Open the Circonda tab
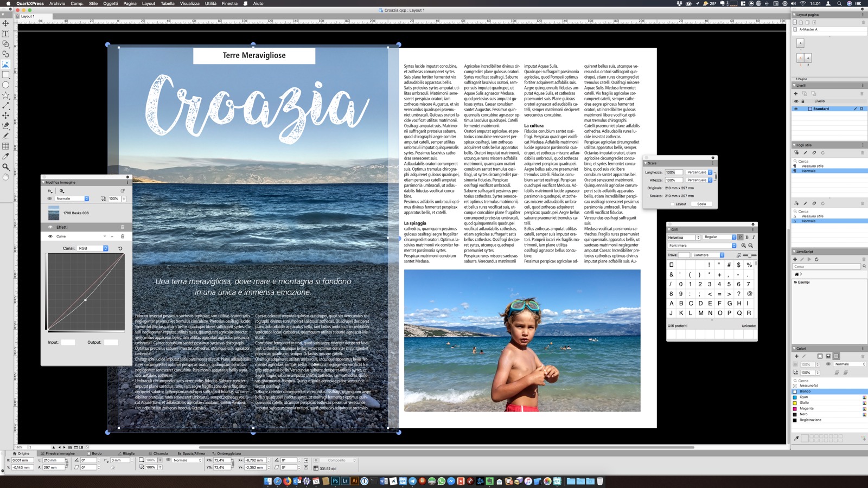The image size is (868, 488). pyautogui.click(x=158, y=453)
